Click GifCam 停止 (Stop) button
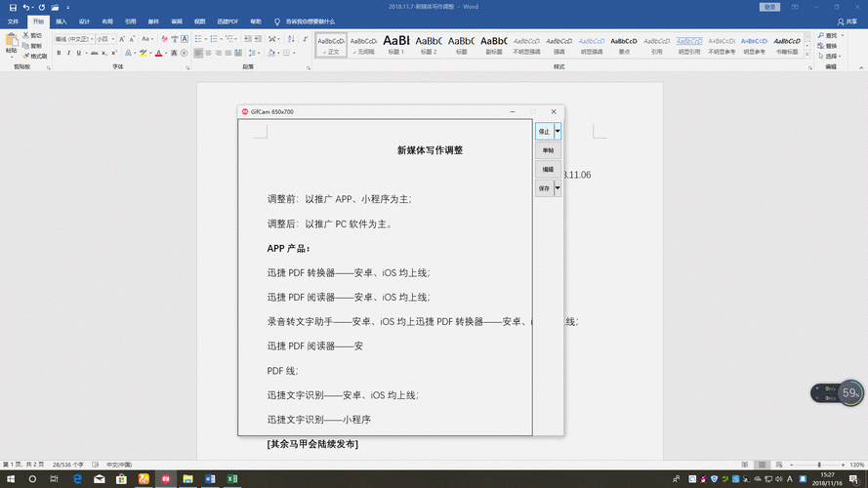The height and width of the screenshot is (488, 868). point(544,132)
